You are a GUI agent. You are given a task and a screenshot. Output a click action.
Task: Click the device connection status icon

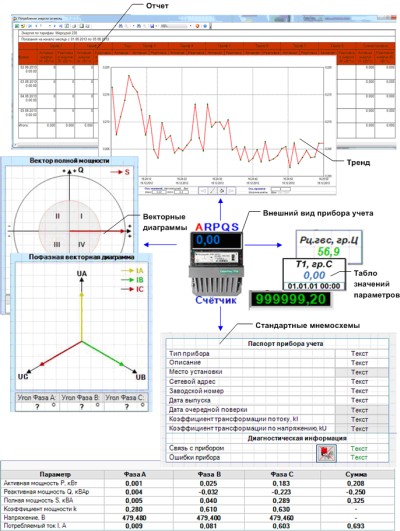(x=326, y=453)
